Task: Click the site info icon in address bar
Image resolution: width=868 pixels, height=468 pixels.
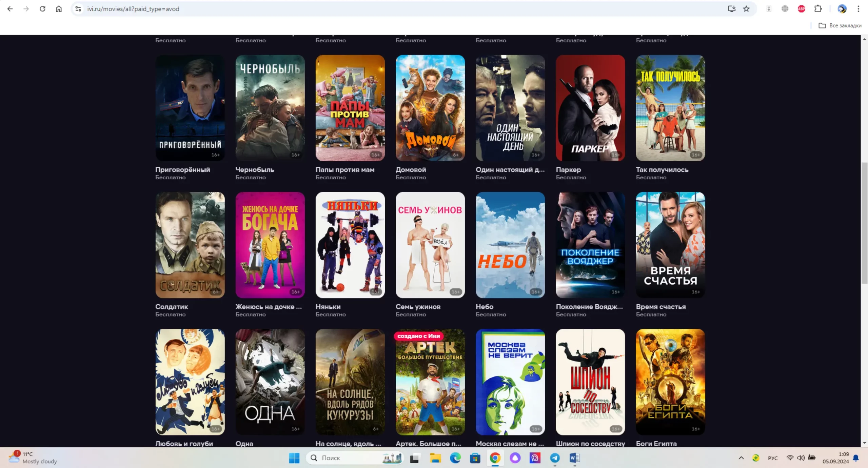Action: pyautogui.click(x=78, y=9)
